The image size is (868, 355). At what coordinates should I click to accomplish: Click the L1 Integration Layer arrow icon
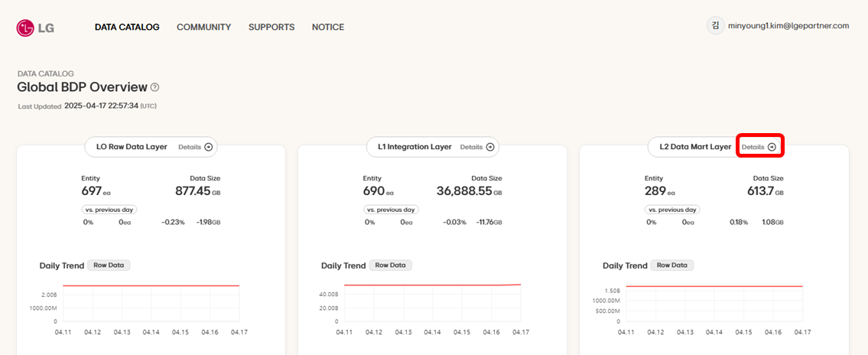pyautogui.click(x=490, y=147)
